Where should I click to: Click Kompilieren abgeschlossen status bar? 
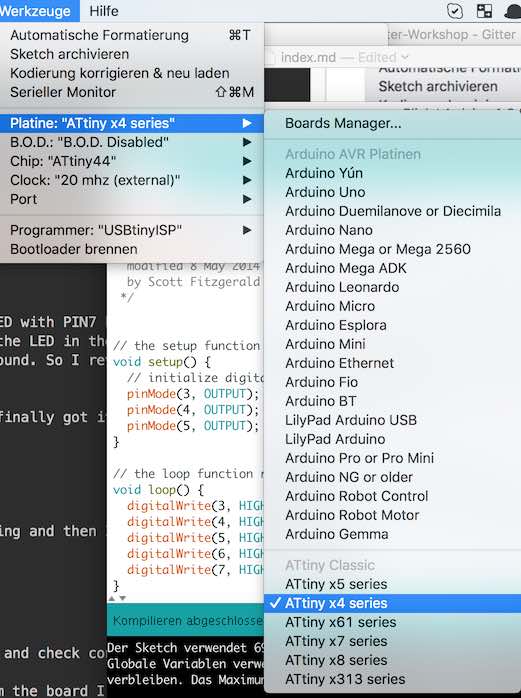pyautogui.click(x=185, y=621)
